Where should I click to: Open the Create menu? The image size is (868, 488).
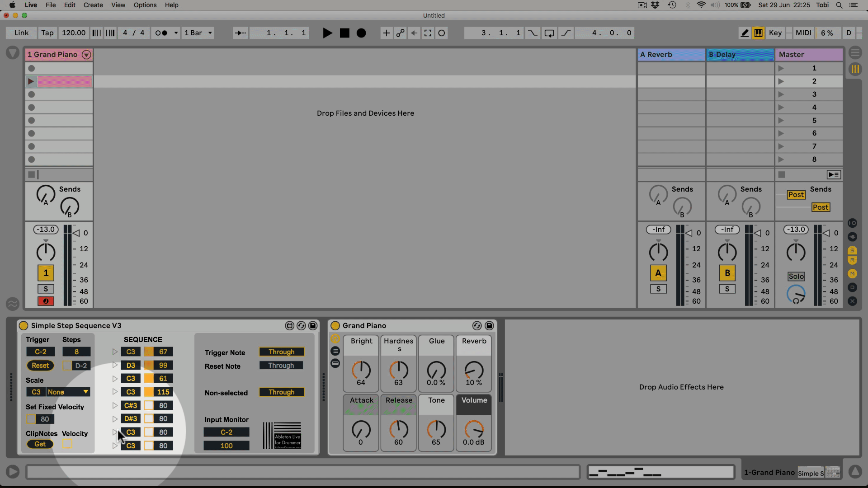[x=93, y=5]
